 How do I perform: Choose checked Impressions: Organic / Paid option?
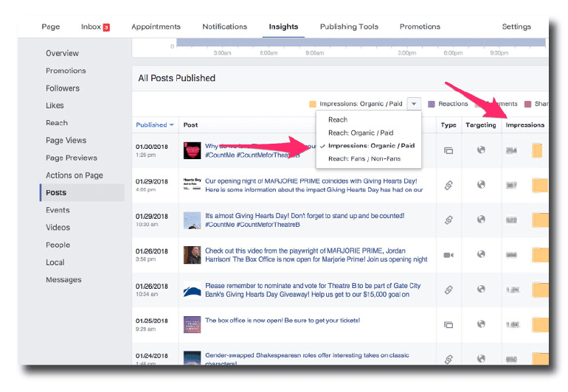coord(371,146)
